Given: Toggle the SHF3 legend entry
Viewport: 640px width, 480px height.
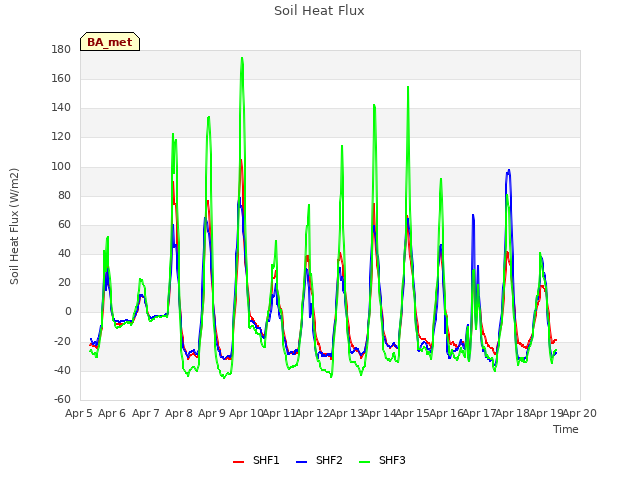Looking at the screenshot, I should 382,460.
